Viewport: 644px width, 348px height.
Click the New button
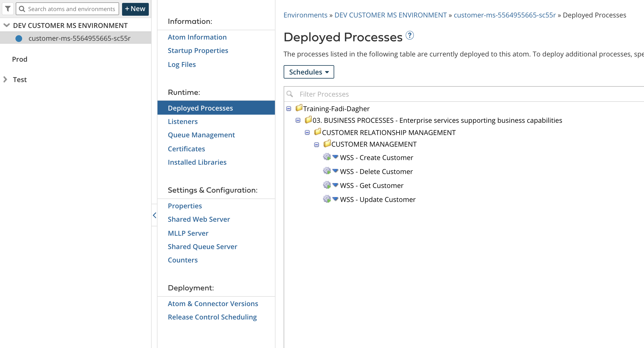click(x=135, y=9)
